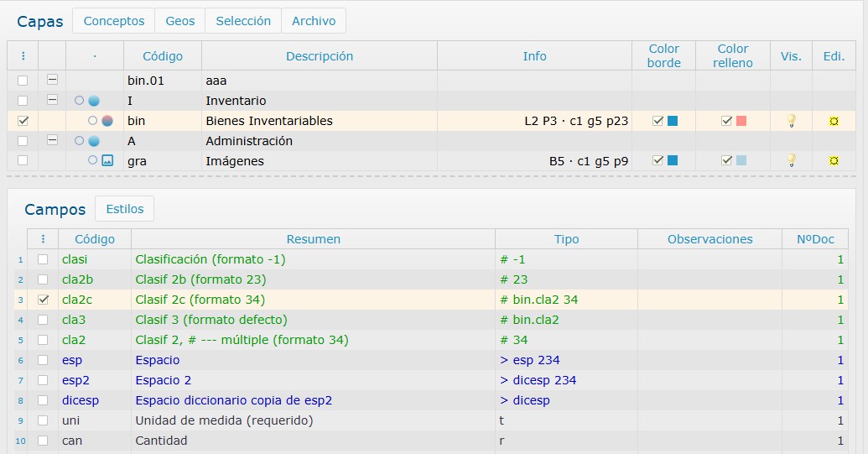Open the Campos table column options menu
868x454 pixels.
point(43,239)
